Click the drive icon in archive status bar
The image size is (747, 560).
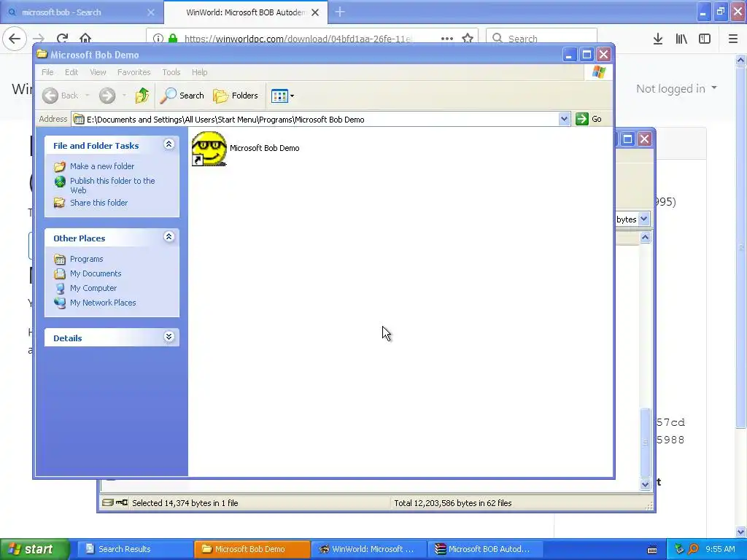(x=108, y=502)
